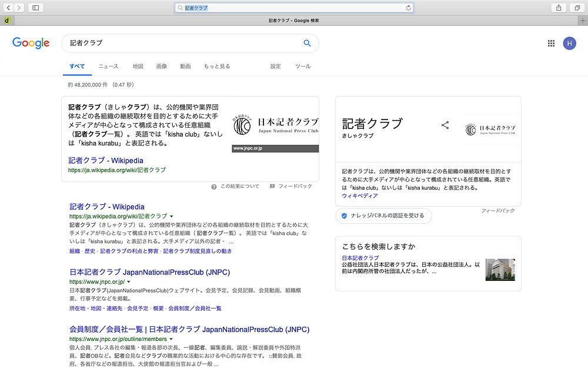Expand arrow next to ja.wikipedia.org URL

[x=171, y=217]
